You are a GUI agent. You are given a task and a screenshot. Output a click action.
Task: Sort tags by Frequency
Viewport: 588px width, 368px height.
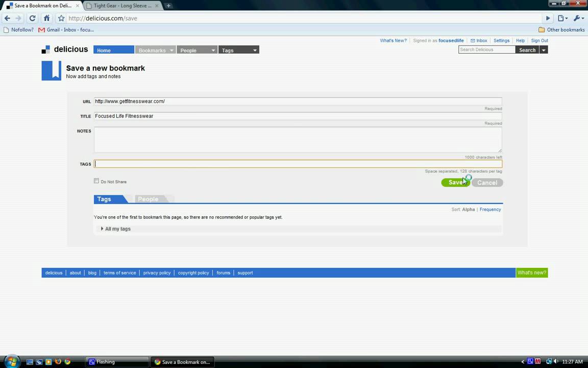[490, 210]
